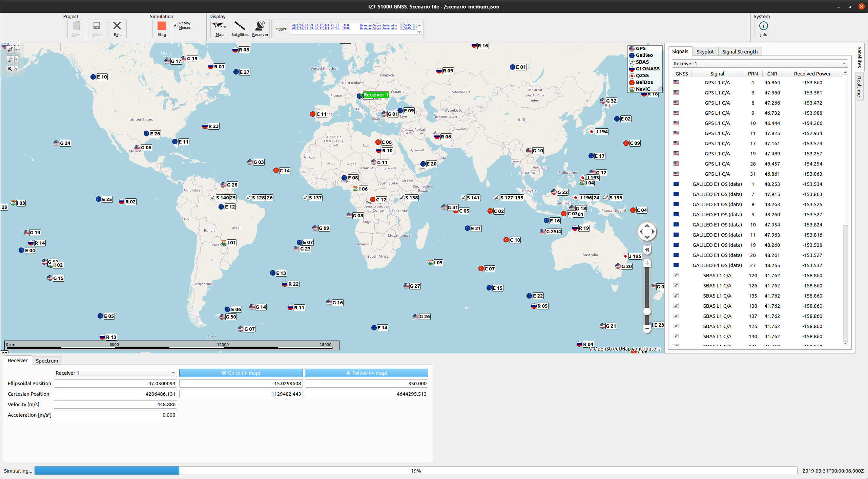Open the System Info dialog

[x=763, y=28]
